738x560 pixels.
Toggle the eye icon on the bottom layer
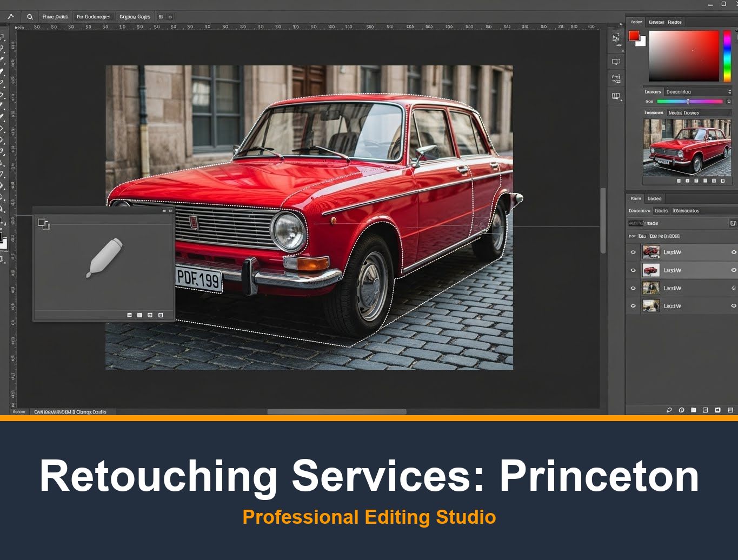tap(633, 305)
